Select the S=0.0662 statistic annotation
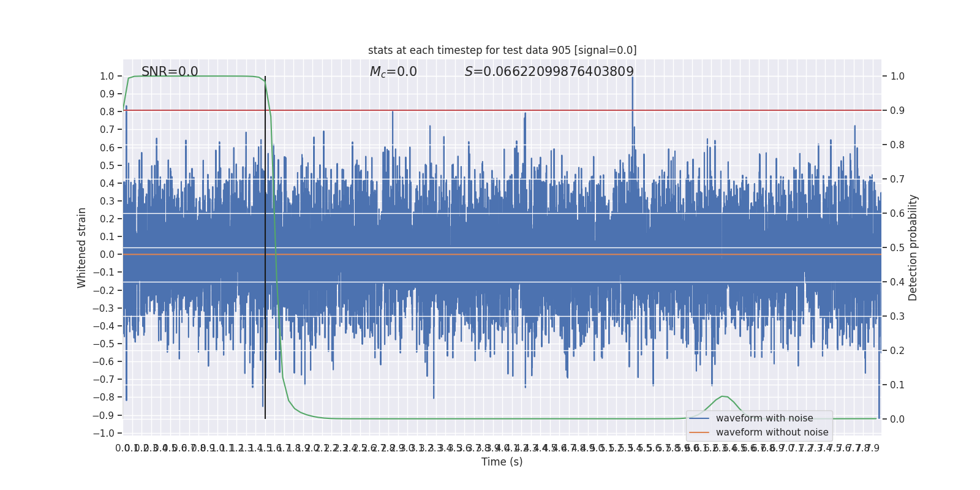Screen dimensions: 980x490 point(549,72)
